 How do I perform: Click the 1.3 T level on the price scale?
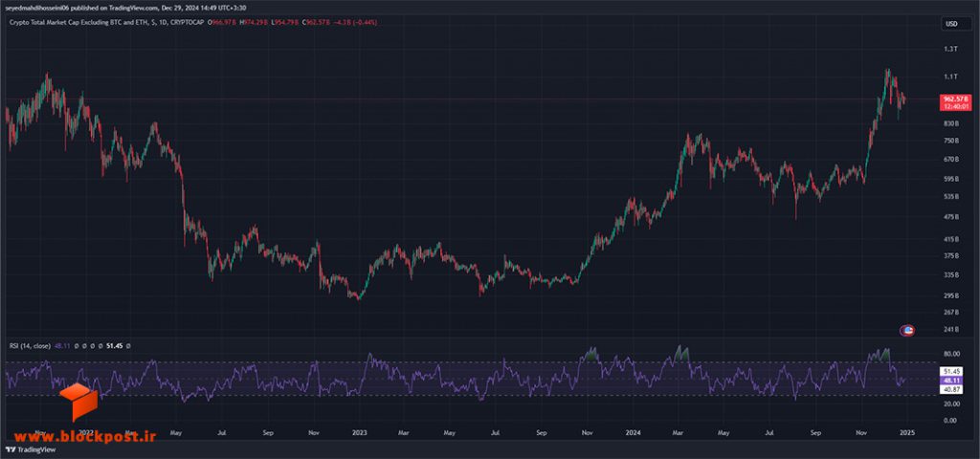coord(950,49)
